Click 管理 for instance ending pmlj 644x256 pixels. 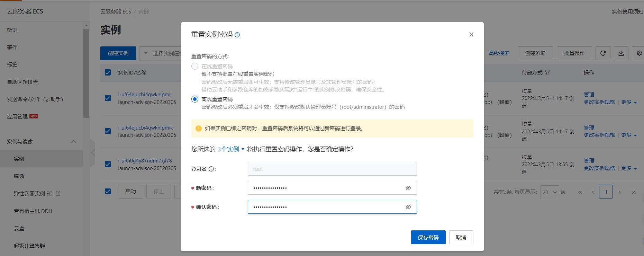pyautogui.click(x=589, y=94)
